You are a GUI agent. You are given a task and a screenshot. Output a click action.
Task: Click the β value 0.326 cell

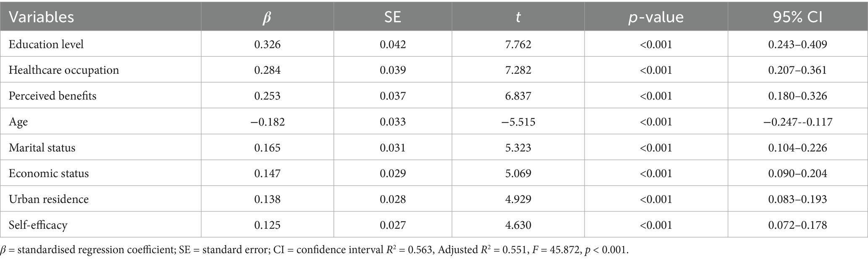tap(267, 44)
